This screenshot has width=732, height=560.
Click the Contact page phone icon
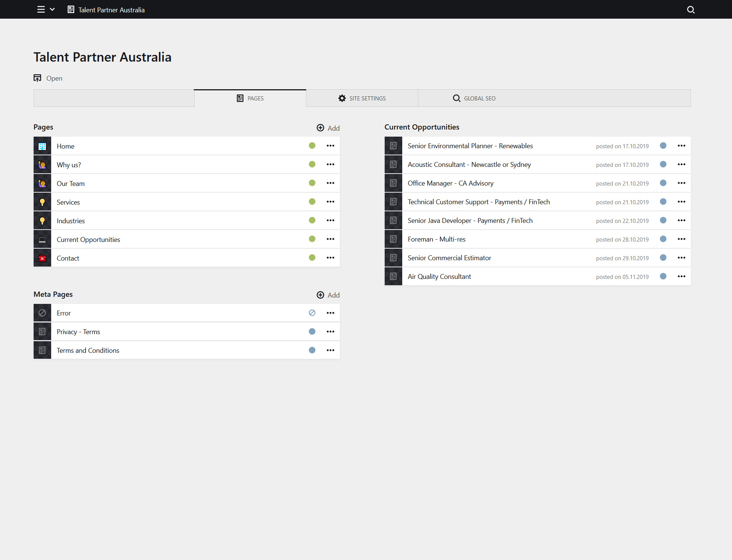pos(42,258)
